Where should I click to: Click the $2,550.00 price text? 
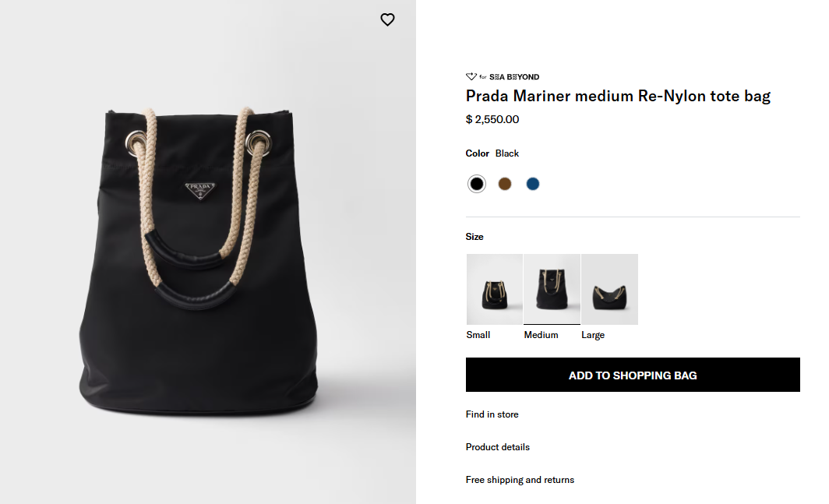click(x=492, y=119)
